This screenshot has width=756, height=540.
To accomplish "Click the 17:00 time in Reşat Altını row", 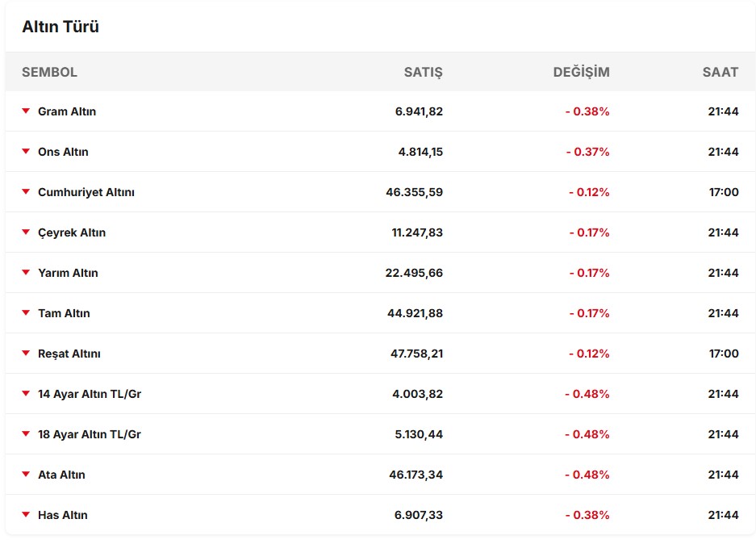I will 723,354.
